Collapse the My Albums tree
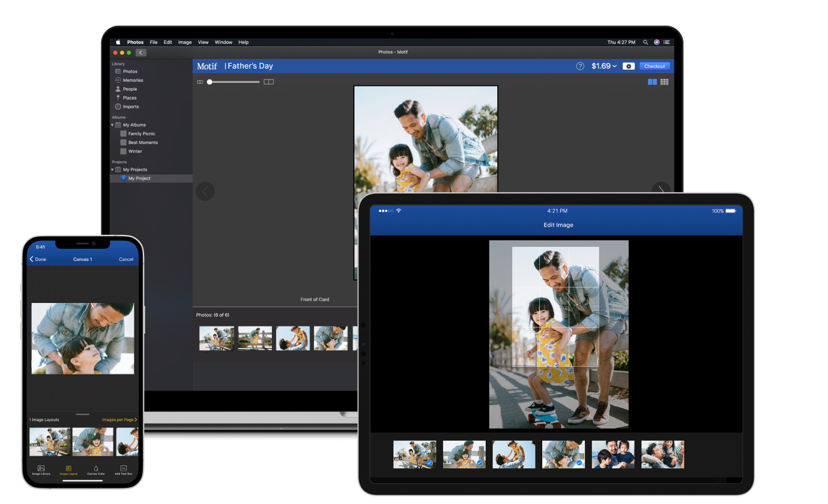This screenshot has width=828, height=504. (x=112, y=125)
